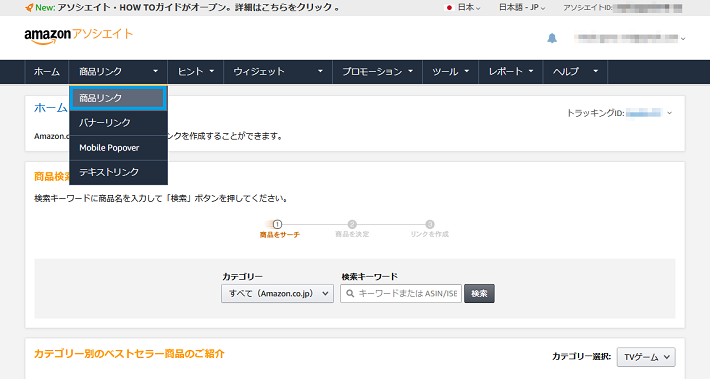Click step 3 リンクを作成
The width and height of the screenshot is (710, 379).
429,229
